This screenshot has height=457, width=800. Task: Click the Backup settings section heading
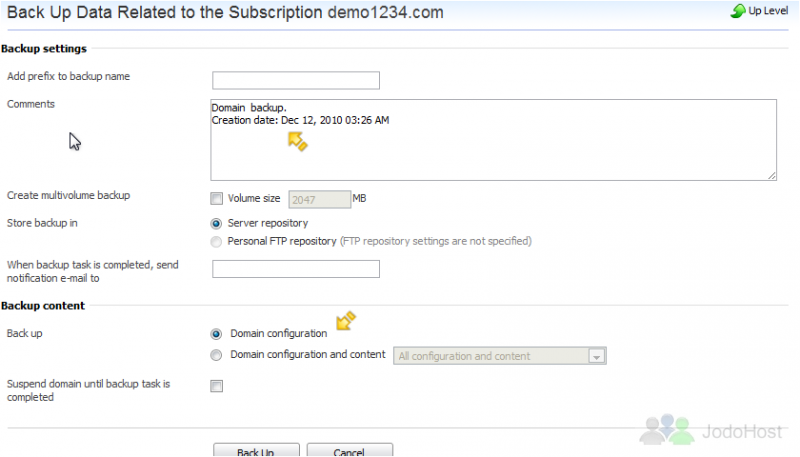coord(44,49)
